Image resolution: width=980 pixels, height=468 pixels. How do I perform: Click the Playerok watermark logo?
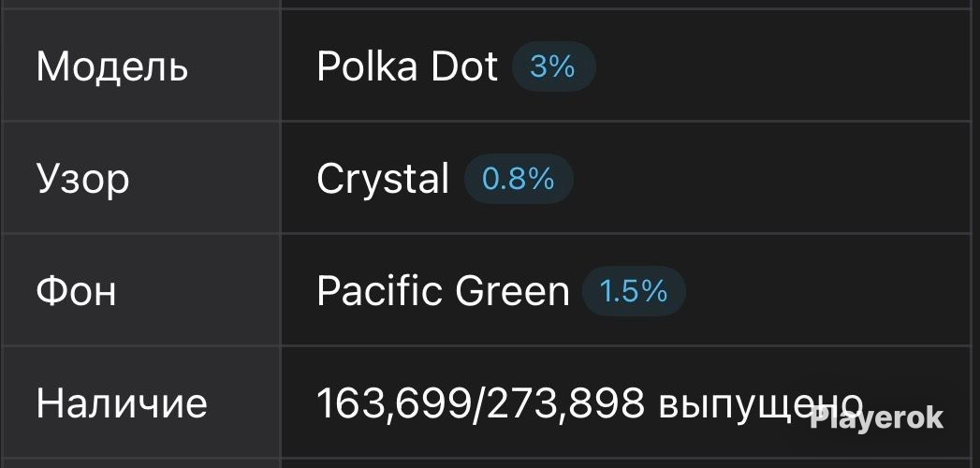pyautogui.click(x=876, y=418)
